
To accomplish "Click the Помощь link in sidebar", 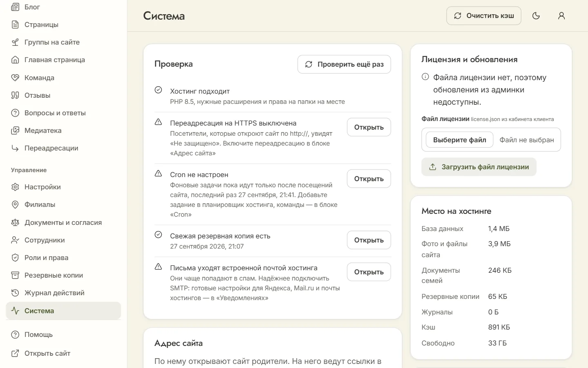I will point(63,334).
